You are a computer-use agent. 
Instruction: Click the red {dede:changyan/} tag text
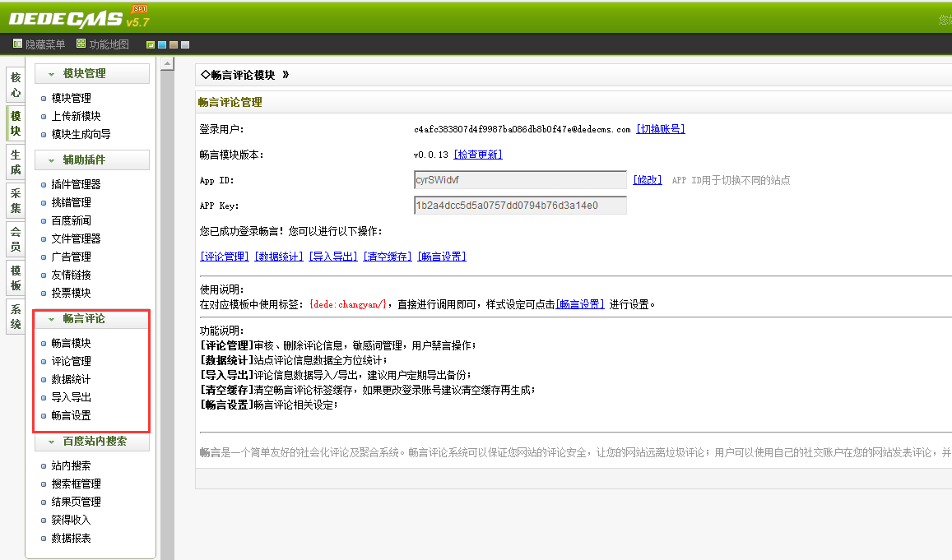pyautogui.click(x=348, y=304)
